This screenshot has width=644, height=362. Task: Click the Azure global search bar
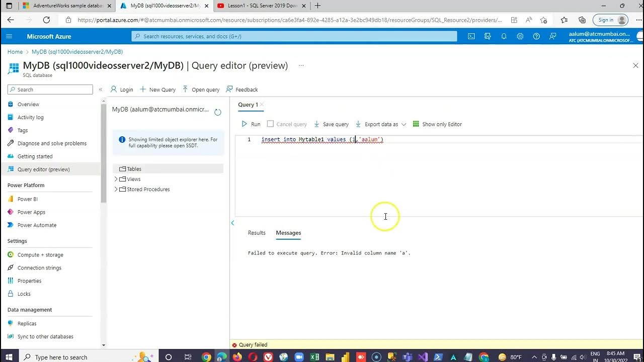(x=294, y=36)
